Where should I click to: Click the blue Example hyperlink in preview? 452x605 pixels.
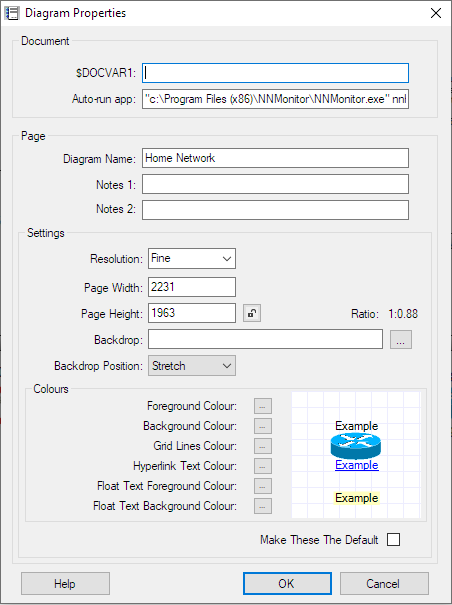pyautogui.click(x=357, y=465)
